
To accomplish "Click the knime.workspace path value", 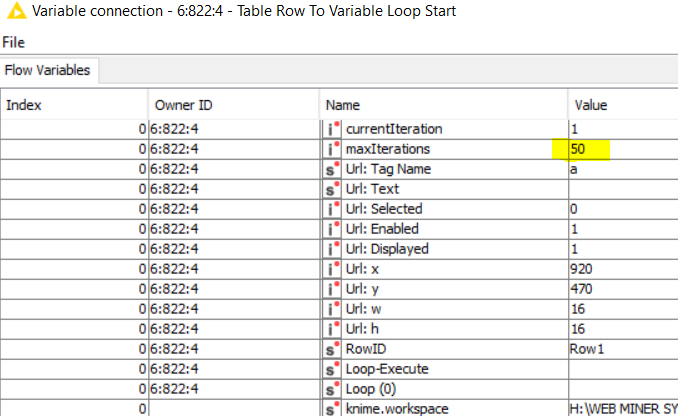I will click(x=624, y=409).
